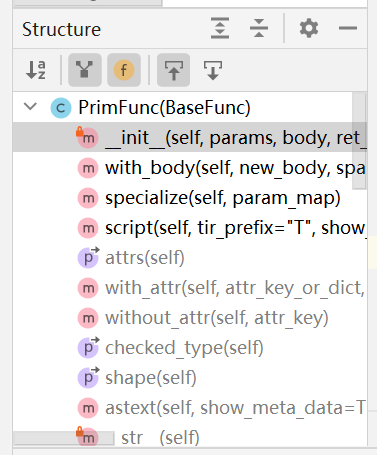The width and height of the screenshot is (377, 455).
Task: Sort members alphabetically with a-z icon
Action: point(36,70)
